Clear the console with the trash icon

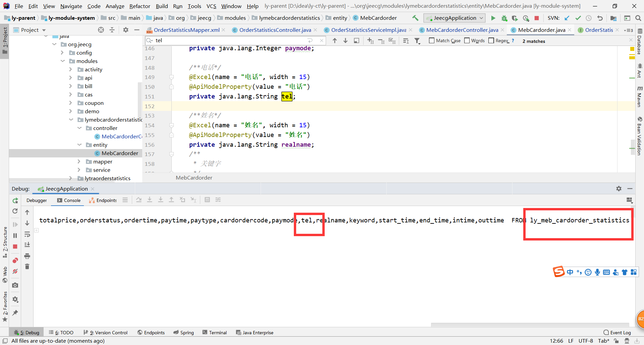(x=27, y=267)
